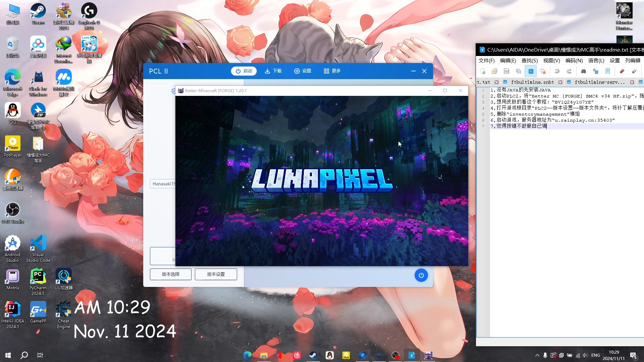Click the binoculars find icon
The height and width of the screenshot is (362, 644).
click(583, 71)
